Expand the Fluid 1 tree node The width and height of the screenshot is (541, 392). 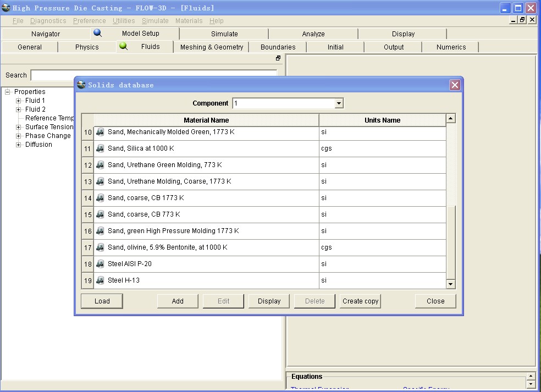point(19,101)
